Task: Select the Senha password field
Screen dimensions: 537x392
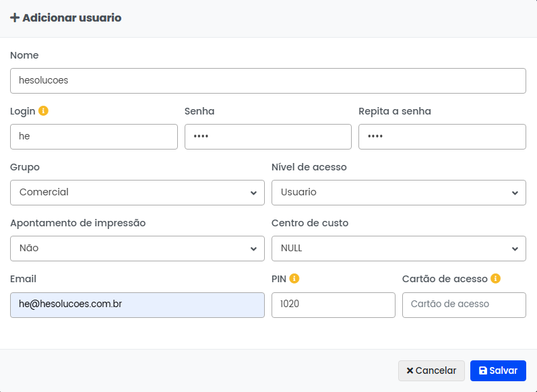Action: click(267, 137)
